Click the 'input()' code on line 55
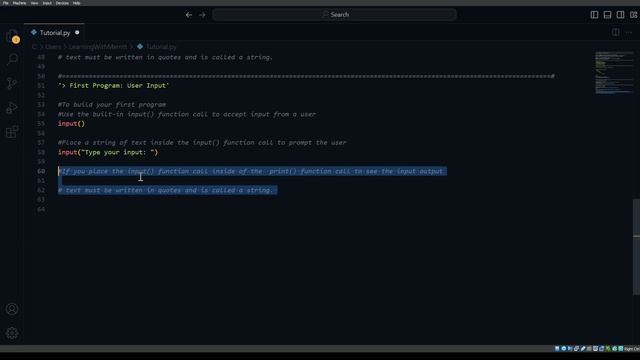This screenshot has width=640, height=360. point(71,124)
